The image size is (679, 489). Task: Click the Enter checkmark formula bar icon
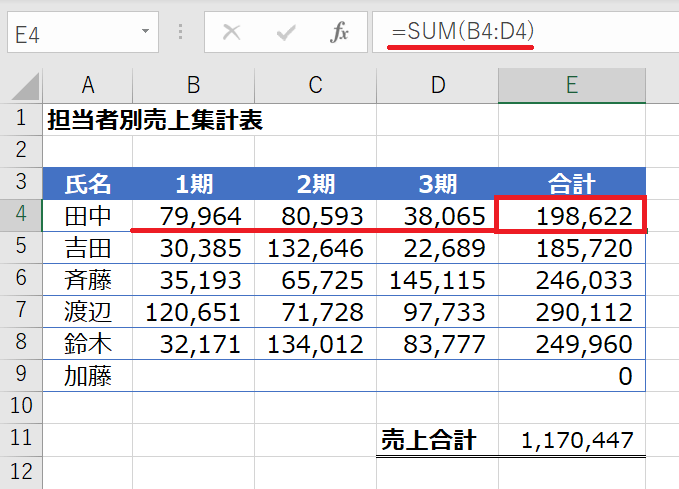point(286,33)
